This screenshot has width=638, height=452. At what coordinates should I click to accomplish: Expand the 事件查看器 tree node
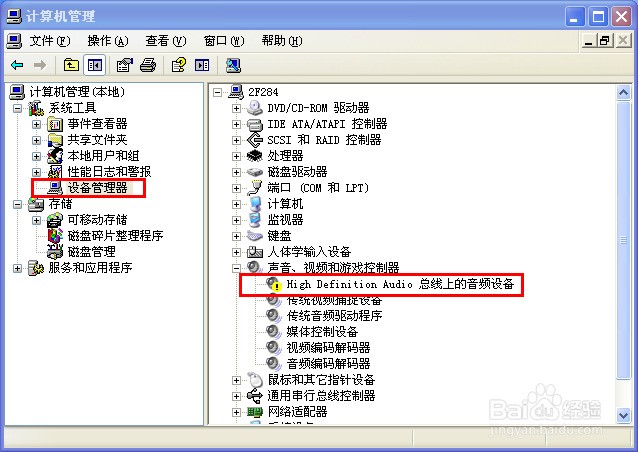coord(36,124)
